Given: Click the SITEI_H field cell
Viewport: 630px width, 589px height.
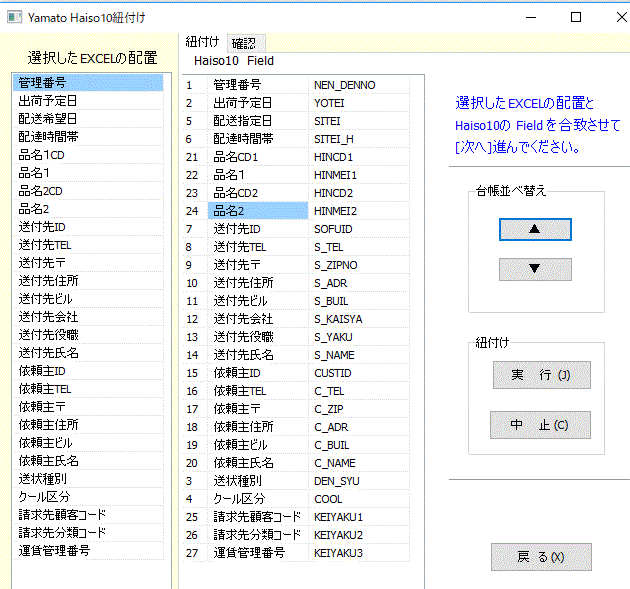Looking at the screenshot, I should 359,139.
